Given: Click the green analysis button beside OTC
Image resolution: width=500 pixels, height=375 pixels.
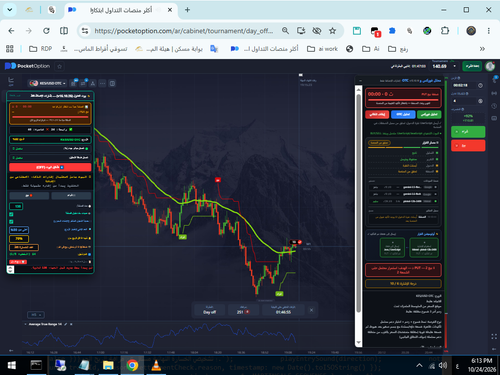Looking at the screenshot, I should (x=429, y=114).
